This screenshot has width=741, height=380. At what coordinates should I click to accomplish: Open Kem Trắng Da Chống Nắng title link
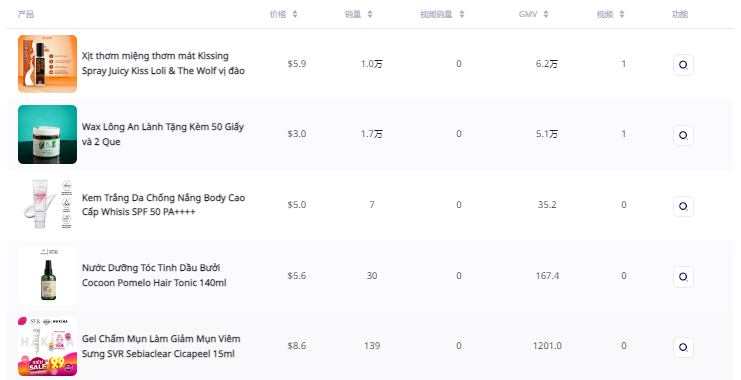tap(163, 205)
